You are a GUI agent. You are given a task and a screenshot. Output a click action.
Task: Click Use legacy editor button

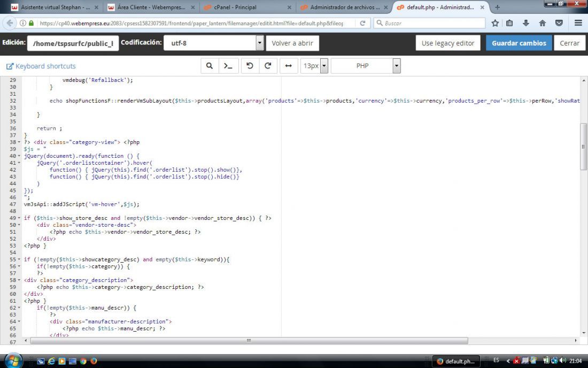pos(448,43)
